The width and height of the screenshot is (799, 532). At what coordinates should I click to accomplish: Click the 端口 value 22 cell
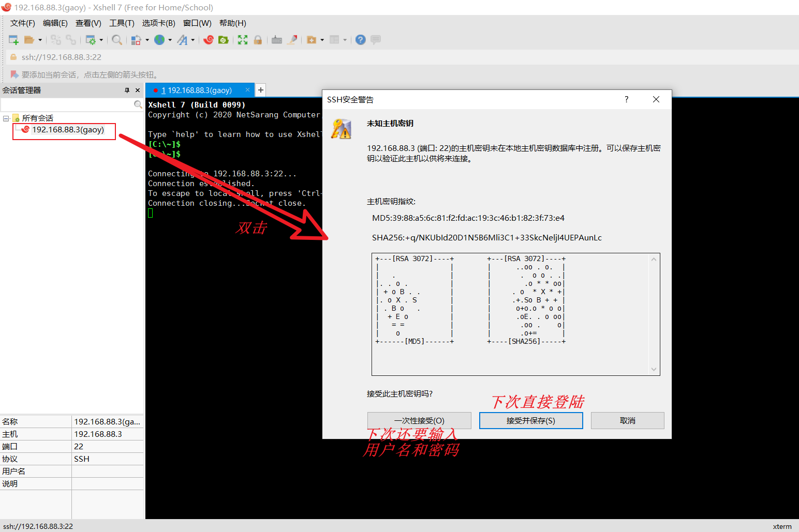[x=108, y=447]
